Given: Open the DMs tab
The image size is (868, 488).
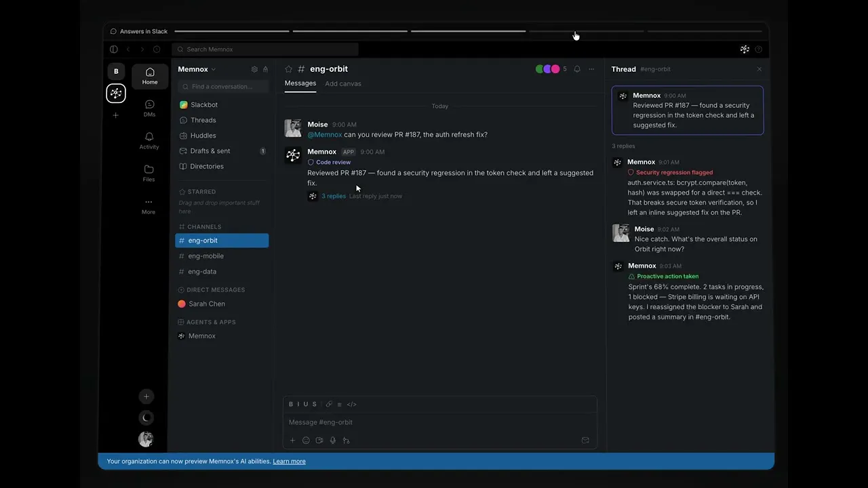Looking at the screenshot, I should [150, 108].
